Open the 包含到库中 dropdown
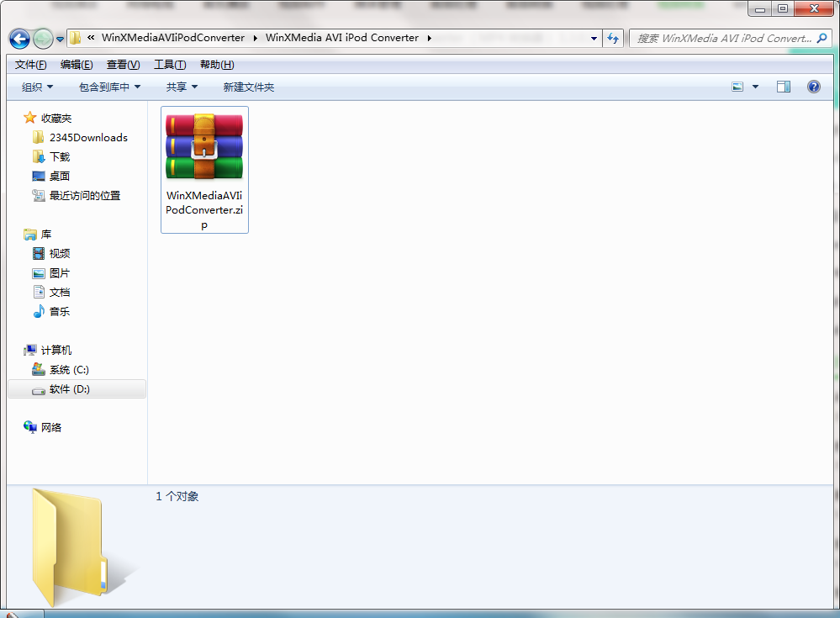 109,87
